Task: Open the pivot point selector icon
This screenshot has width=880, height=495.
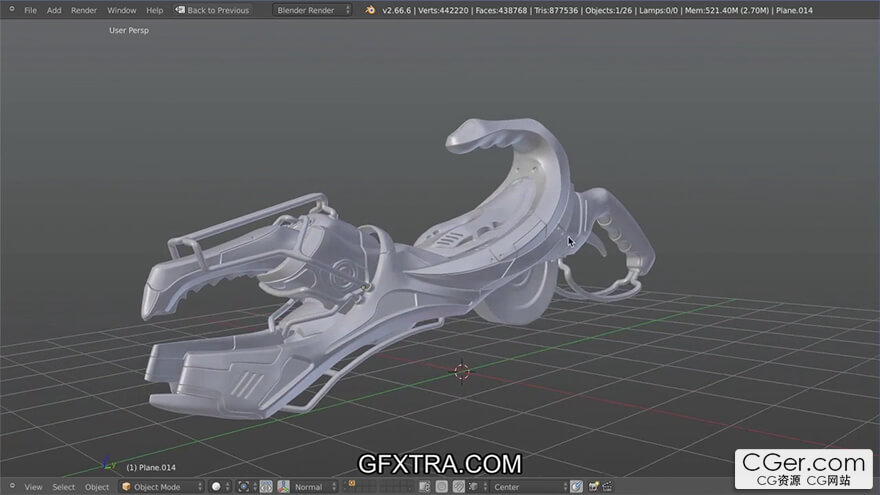Action: [x=245, y=487]
